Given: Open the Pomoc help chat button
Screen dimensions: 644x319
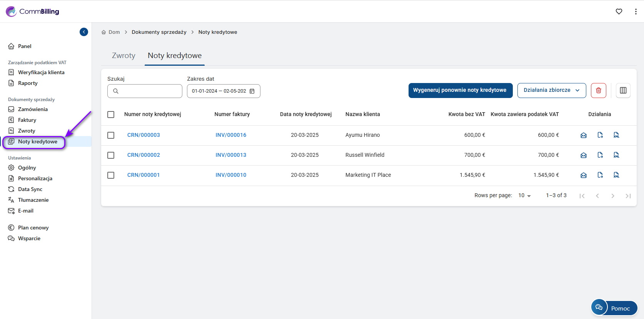Looking at the screenshot, I should click(x=614, y=308).
